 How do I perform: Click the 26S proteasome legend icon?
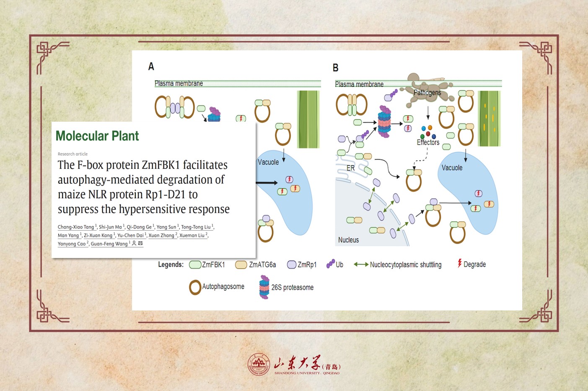[264, 287]
